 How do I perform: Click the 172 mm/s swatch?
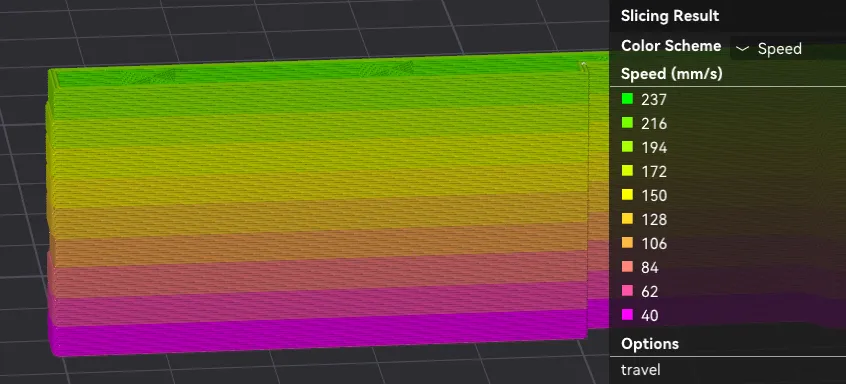coord(627,171)
